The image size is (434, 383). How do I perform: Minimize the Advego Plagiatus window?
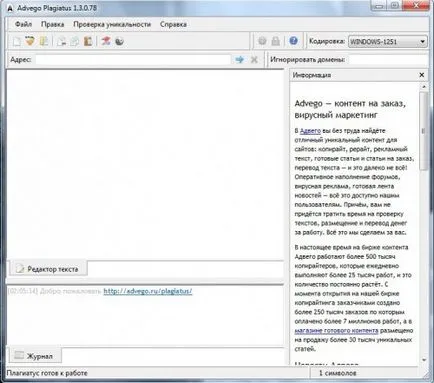coord(378,5)
